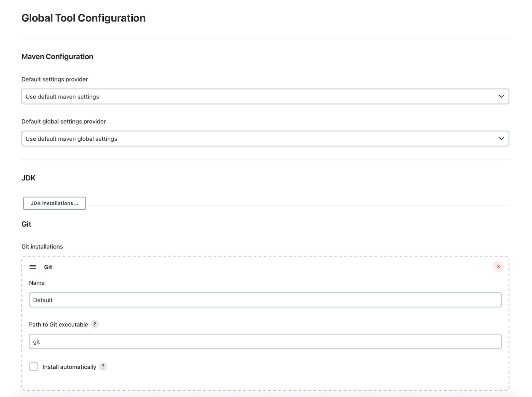Open the Default global settings provider dropdown
The height and width of the screenshot is (397, 532).
pos(265,138)
